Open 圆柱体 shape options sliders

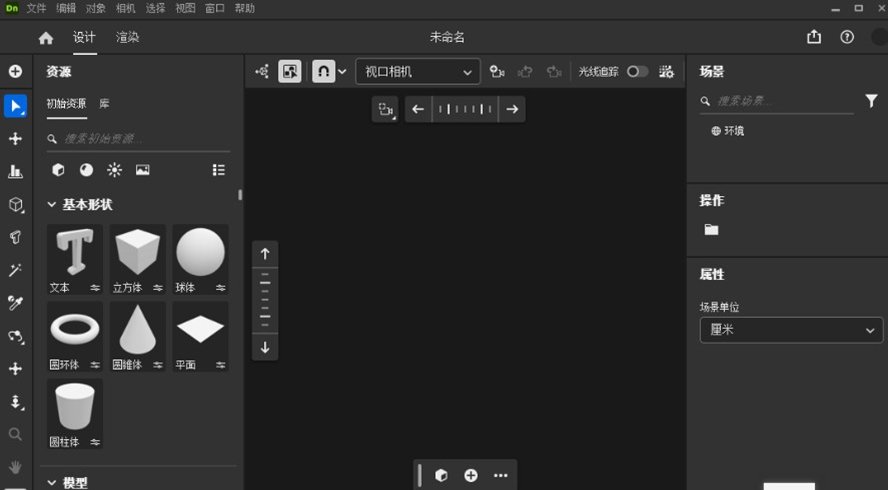[95, 442]
